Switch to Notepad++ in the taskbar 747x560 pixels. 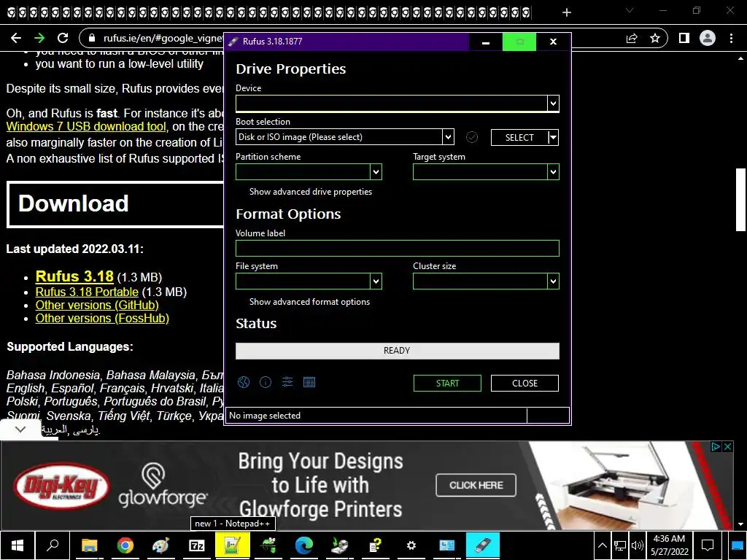coord(233,545)
